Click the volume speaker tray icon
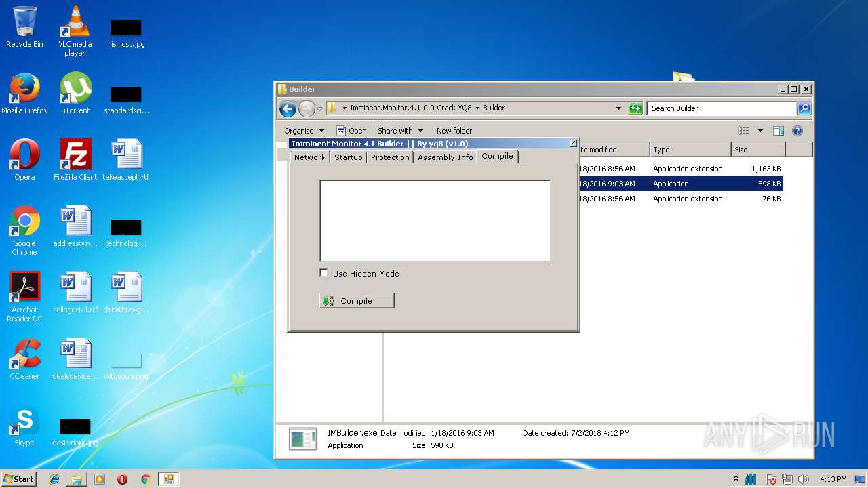Screen dimensions: 868x488 point(804,479)
